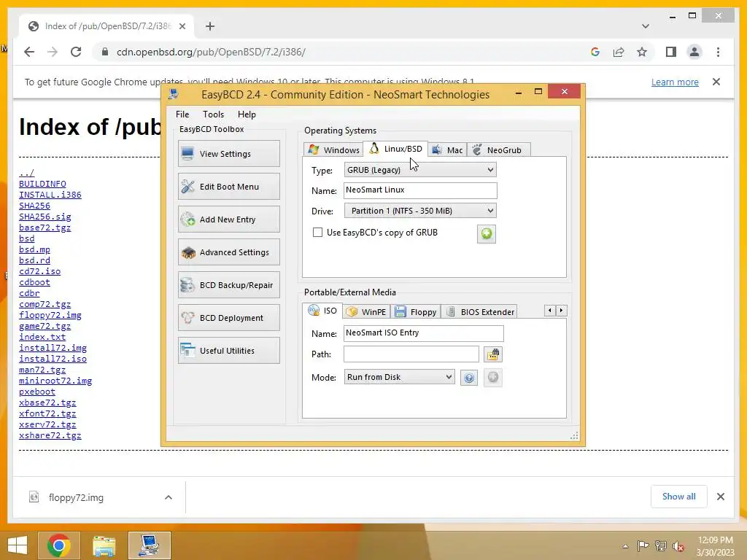Click the NeoSmart Linux name field
This screenshot has width=747, height=560.
(x=420, y=190)
